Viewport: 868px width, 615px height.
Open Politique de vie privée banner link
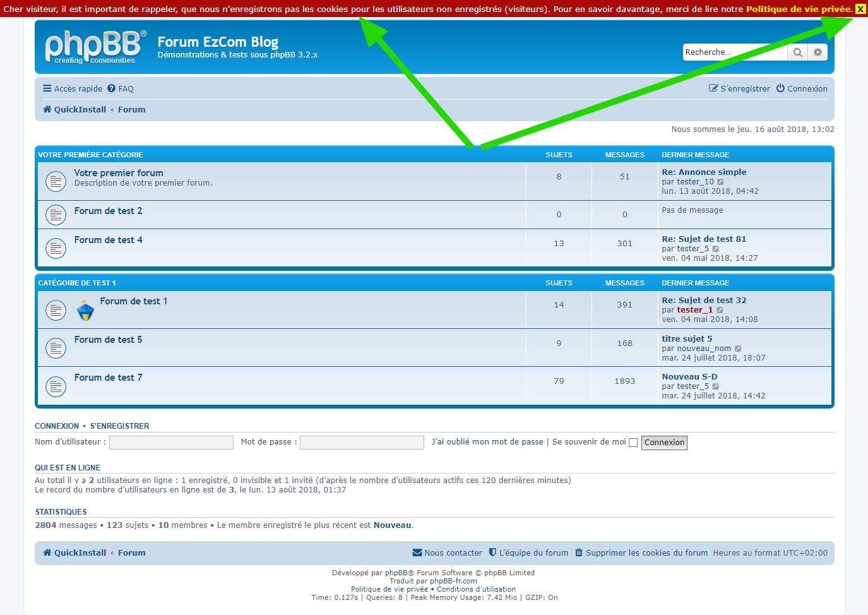pyautogui.click(x=799, y=9)
